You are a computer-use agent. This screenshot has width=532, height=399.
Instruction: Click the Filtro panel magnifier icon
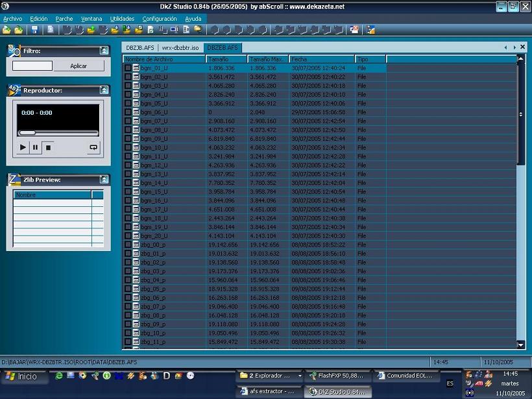click(x=14, y=51)
